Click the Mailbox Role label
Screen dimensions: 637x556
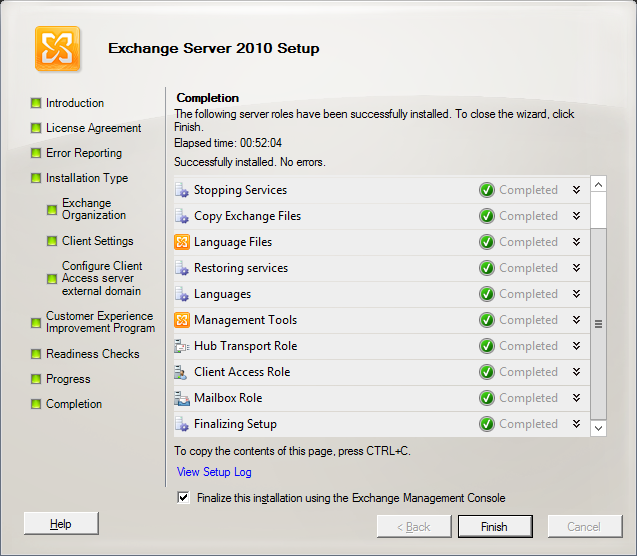pos(228,398)
